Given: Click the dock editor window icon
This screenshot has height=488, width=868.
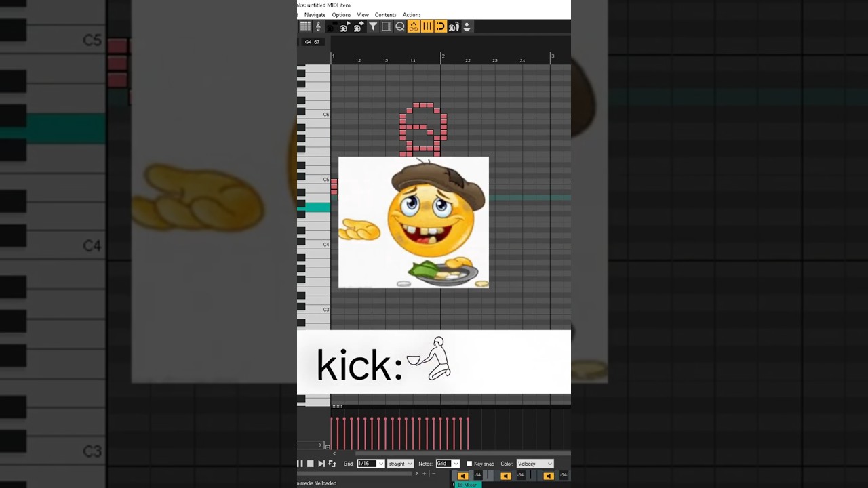Looking at the screenshot, I should (x=387, y=26).
